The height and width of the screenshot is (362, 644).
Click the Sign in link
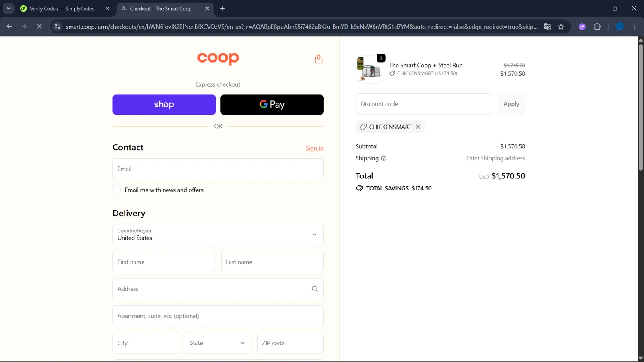315,148
